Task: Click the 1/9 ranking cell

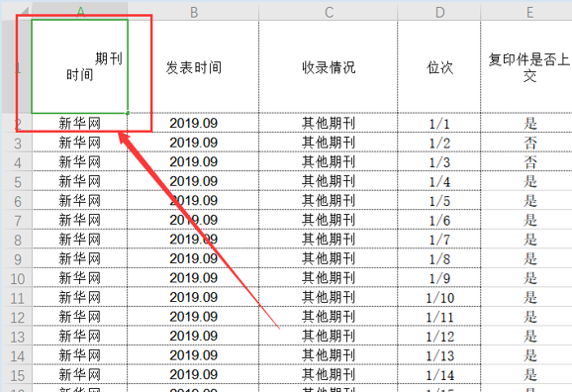Action: point(439,278)
